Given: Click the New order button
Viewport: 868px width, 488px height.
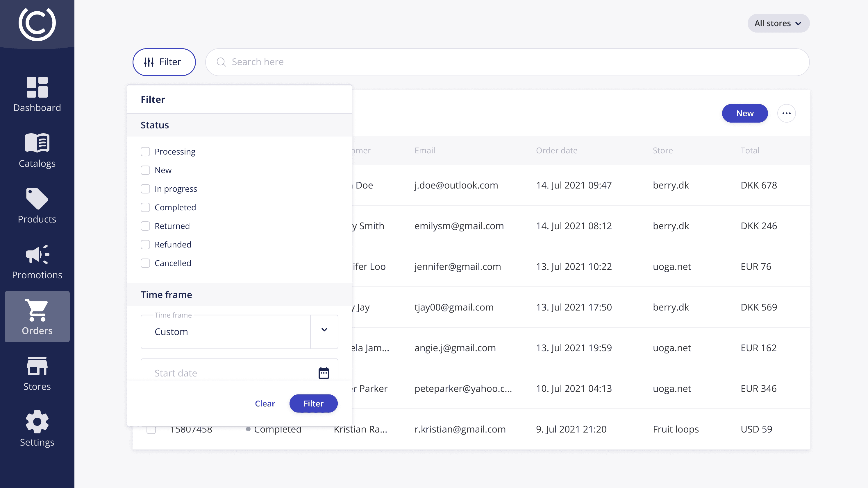Looking at the screenshot, I should pyautogui.click(x=745, y=113).
